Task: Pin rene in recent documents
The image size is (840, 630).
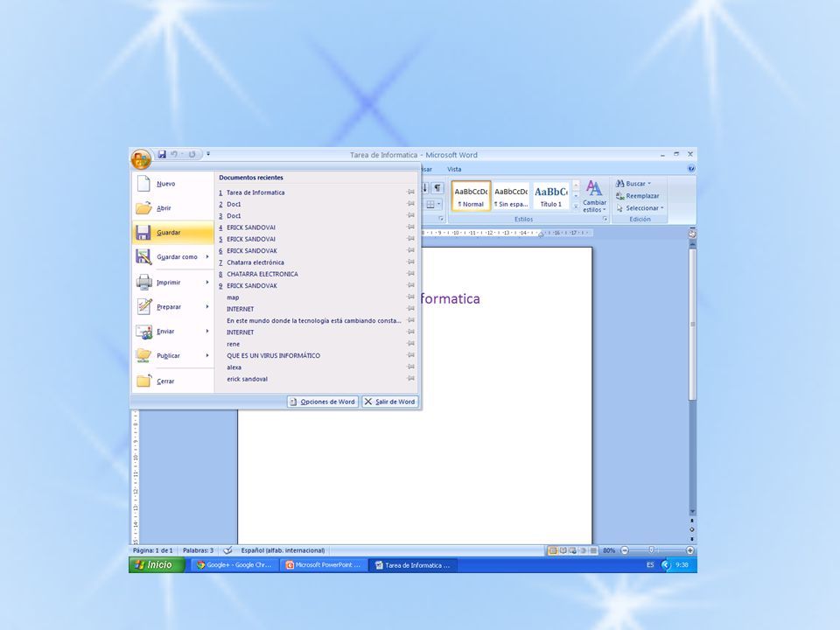Action: [x=411, y=343]
